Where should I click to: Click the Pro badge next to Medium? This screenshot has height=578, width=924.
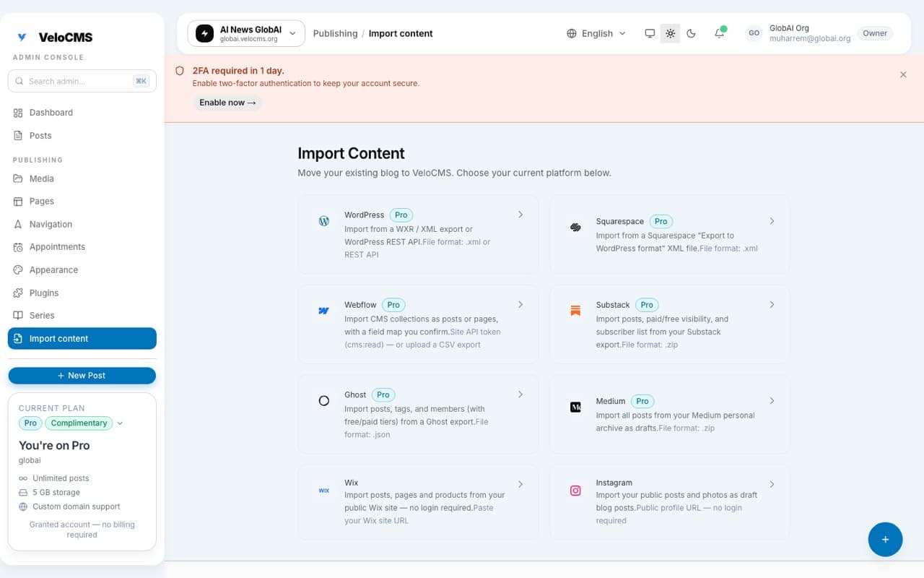[642, 401]
